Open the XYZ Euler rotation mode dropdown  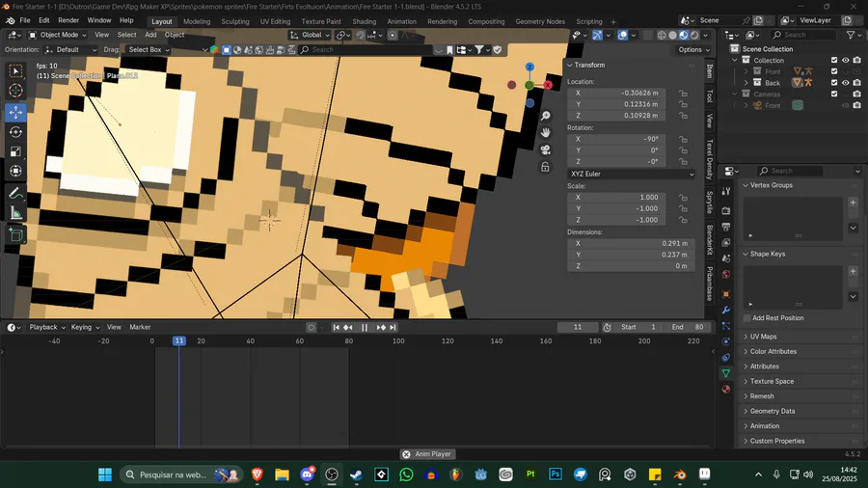tap(632, 174)
